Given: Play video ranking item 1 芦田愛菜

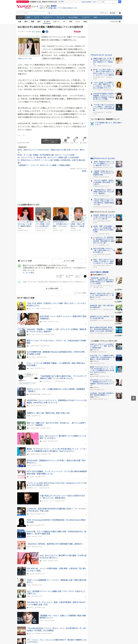Looking at the screenshot, I should pyautogui.click(x=119, y=218).
